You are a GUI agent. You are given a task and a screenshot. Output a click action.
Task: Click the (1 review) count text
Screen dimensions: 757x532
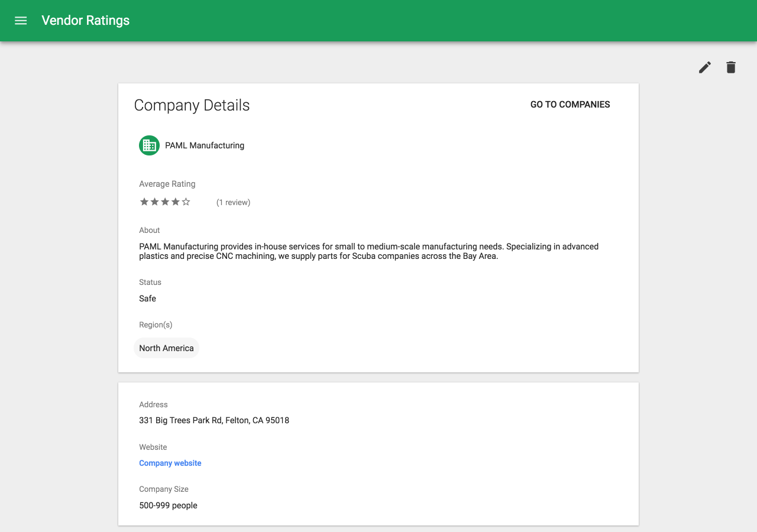(233, 203)
